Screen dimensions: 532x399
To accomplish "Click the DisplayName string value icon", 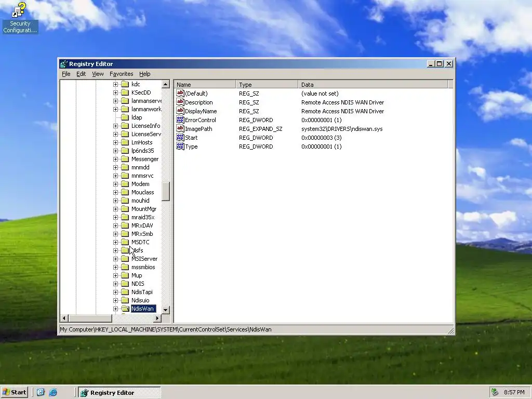I will pyautogui.click(x=180, y=111).
